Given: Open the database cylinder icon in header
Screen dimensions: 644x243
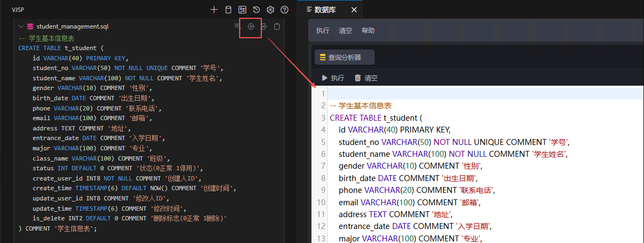Looking at the screenshot, I should 228,10.
